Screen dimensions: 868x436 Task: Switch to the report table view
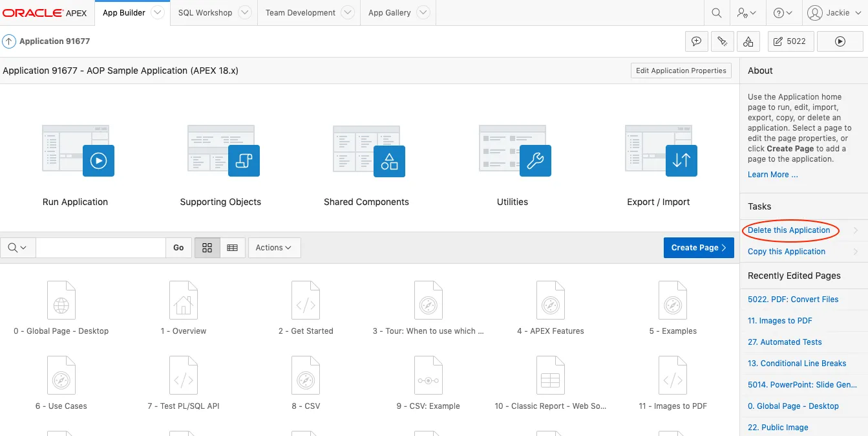233,248
